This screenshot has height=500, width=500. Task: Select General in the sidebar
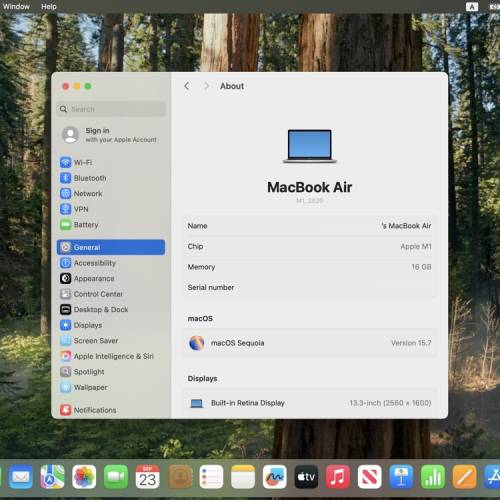pos(111,247)
